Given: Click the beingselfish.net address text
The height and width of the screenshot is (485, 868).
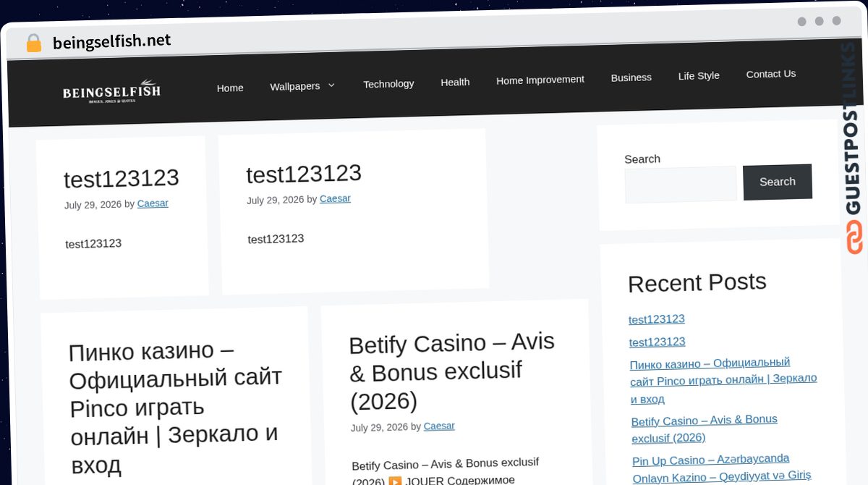Looking at the screenshot, I should coord(112,41).
